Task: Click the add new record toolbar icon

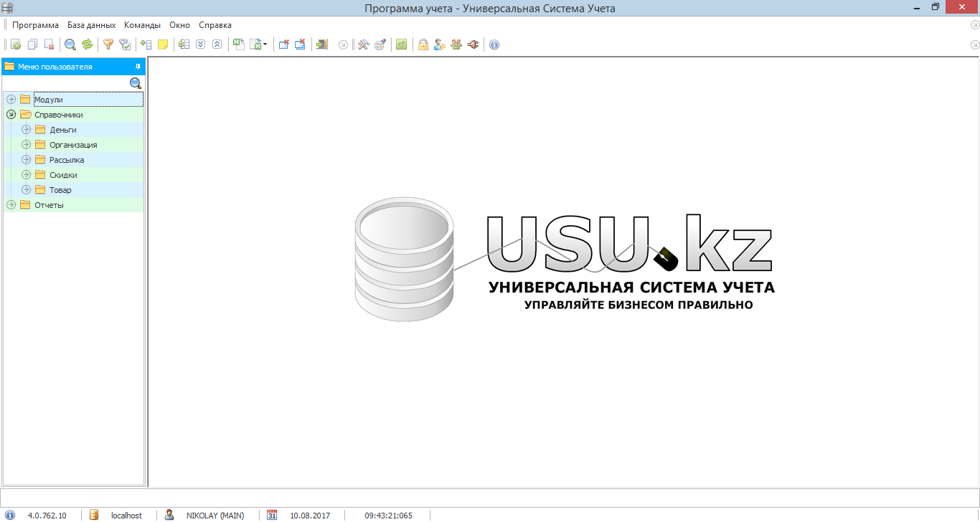Action: (x=16, y=44)
